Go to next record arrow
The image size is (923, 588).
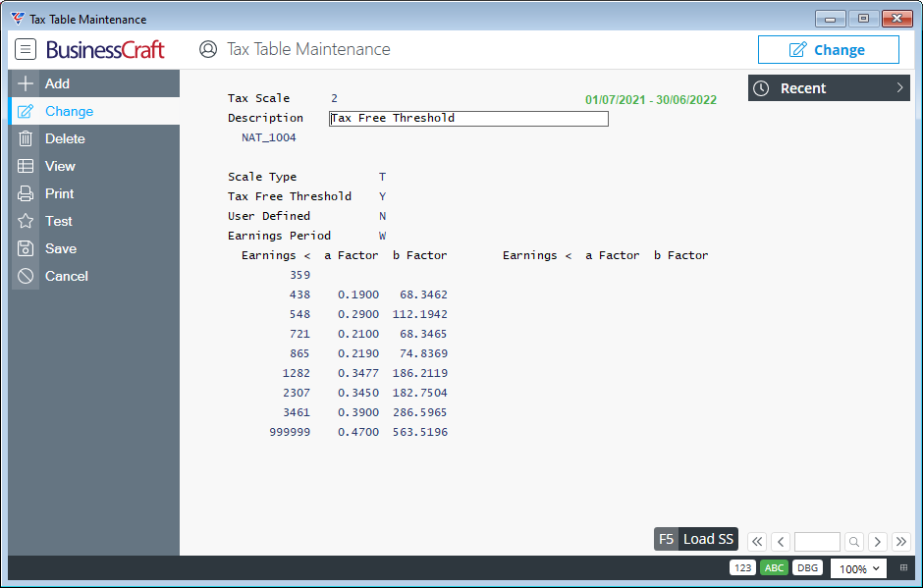click(x=878, y=542)
